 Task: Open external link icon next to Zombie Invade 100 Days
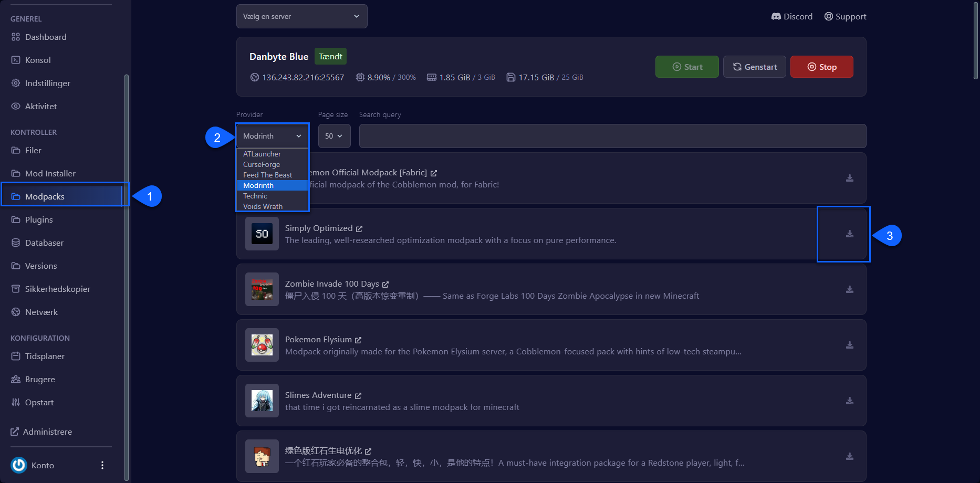(x=385, y=285)
